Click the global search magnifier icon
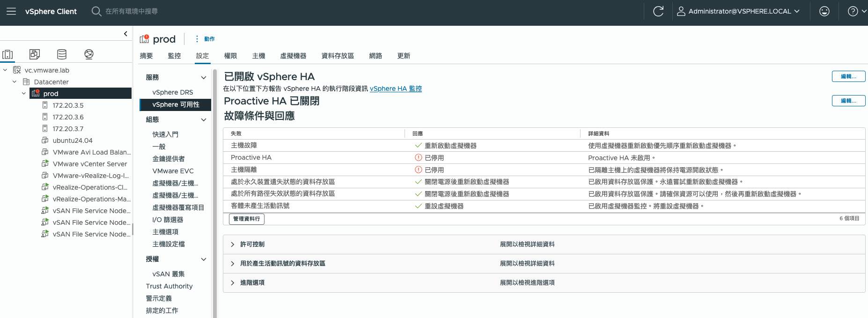Screen dimensions: 868x318 point(96,11)
